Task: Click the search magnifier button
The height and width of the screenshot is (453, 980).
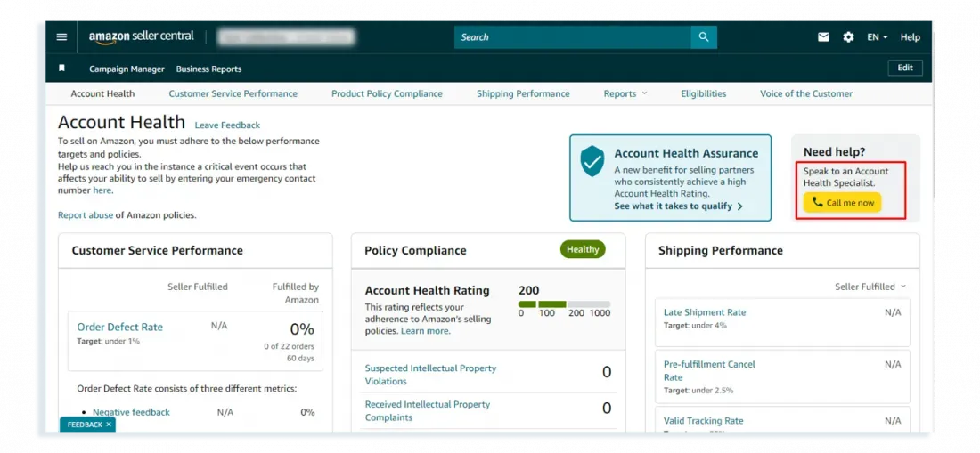Action: pyautogui.click(x=704, y=37)
